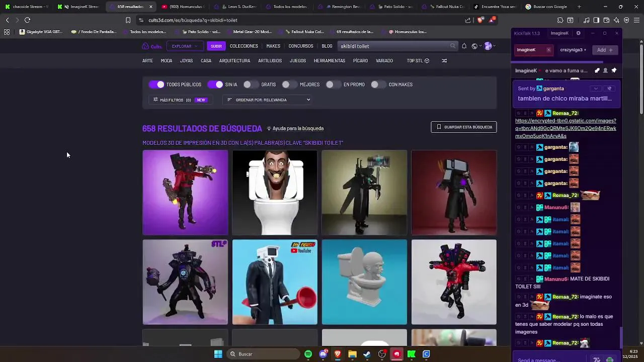Click the bookmark icon beside the address bar
The height and width of the screenshot is (362, 644).
(x=128, y=20)
